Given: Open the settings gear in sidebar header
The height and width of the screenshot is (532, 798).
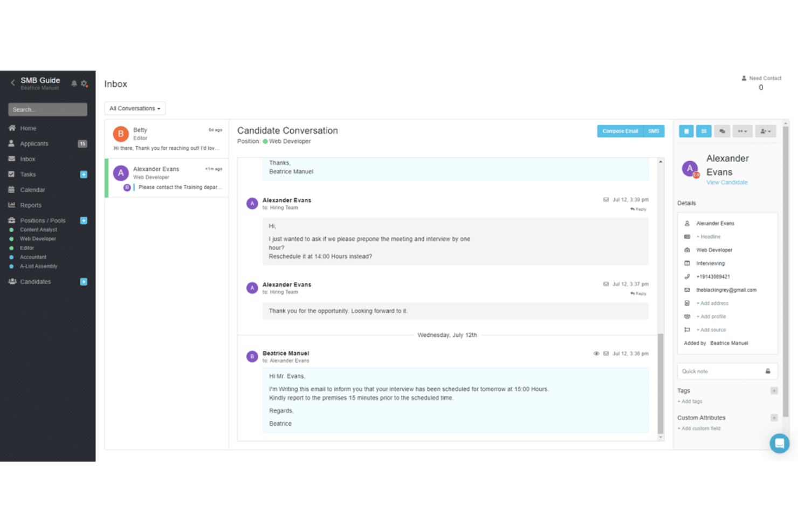Looking at the screenshot, I should (84, 84).
